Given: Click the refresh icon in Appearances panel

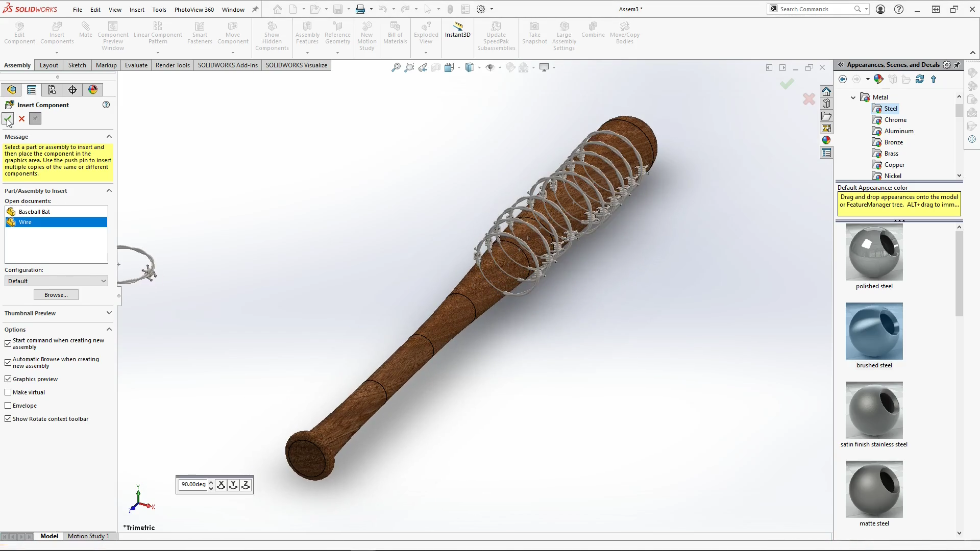Looking at the screenshot, I should coord(920,79).
